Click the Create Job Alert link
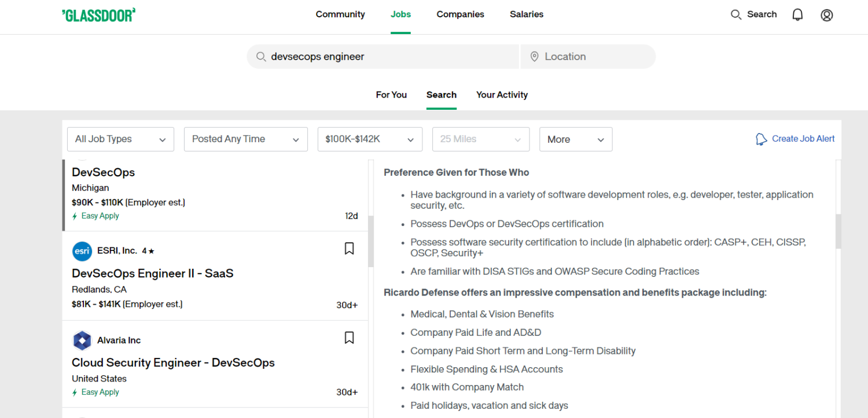The image size is (868, 418). (803, 139)
